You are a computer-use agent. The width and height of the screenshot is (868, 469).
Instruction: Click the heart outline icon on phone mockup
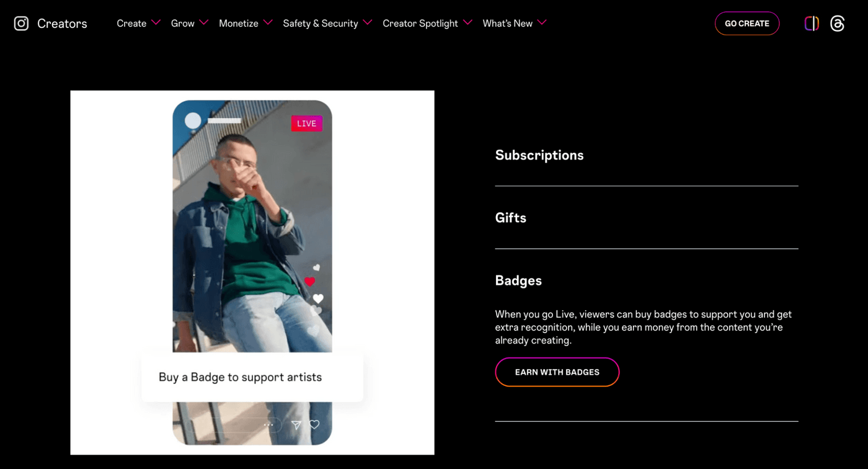(x=314, y=425)
